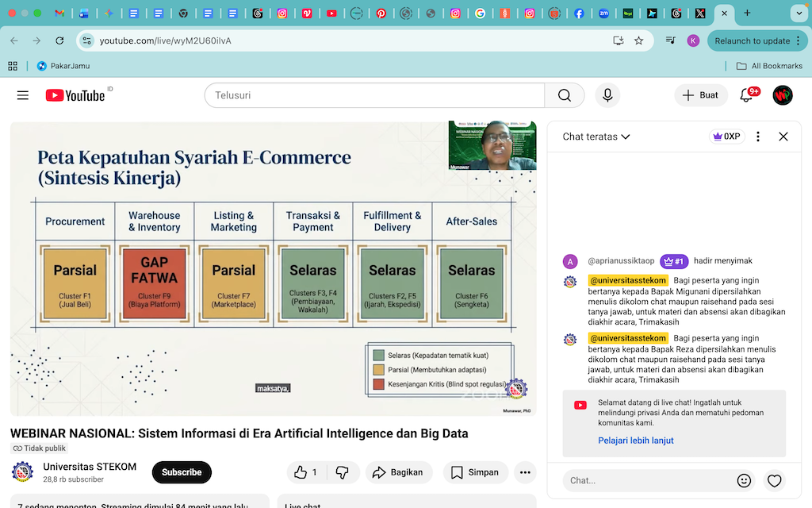Bookmark this page with the star icon
This screenshot has width=812, height=508.
(x=639, y=40)
